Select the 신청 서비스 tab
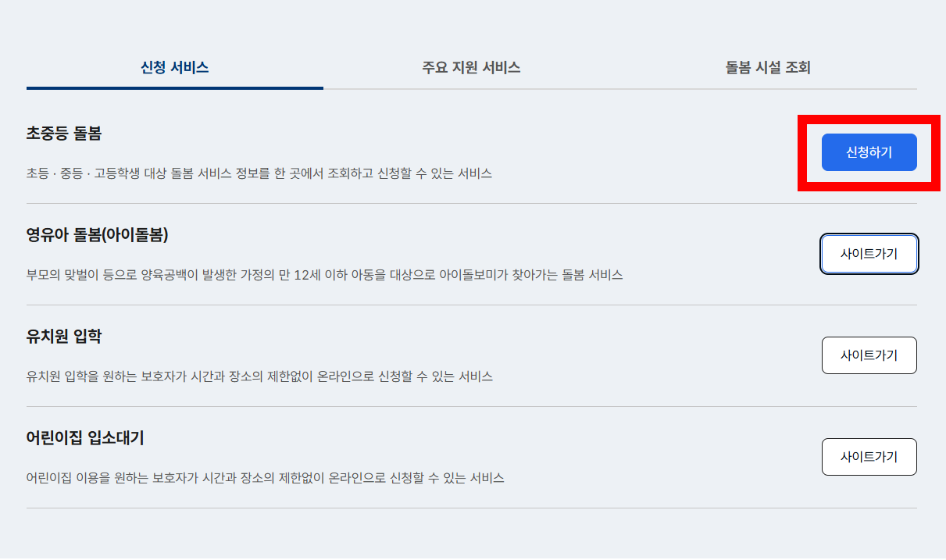 (175, 68)
